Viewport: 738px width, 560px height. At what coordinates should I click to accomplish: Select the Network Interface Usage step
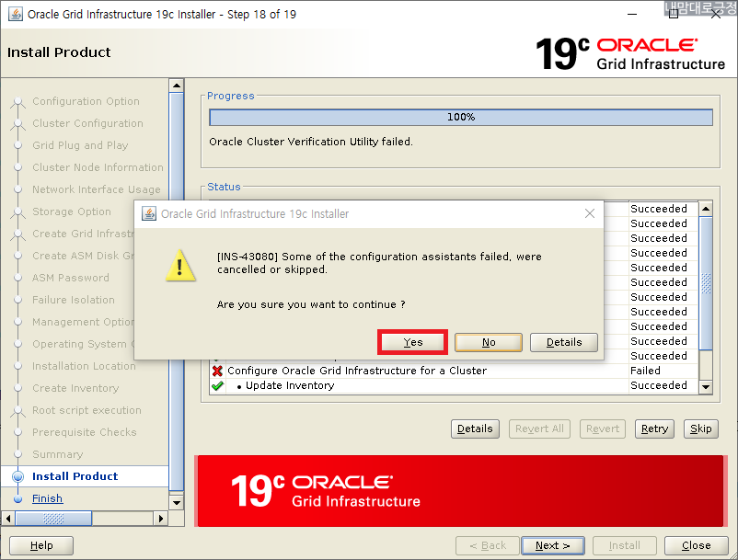coord(97,189)
